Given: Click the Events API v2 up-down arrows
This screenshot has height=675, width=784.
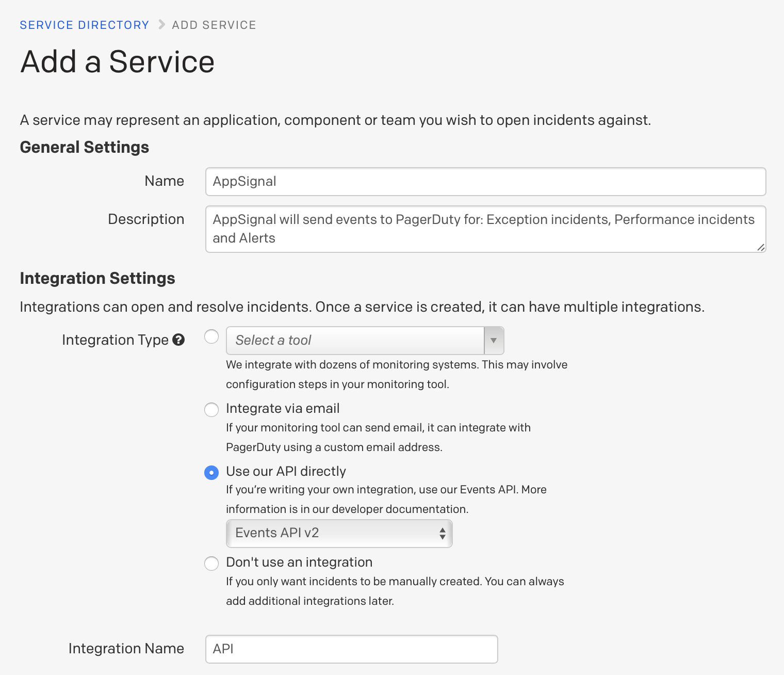Looking at the screenshot, I should [442, 533].
